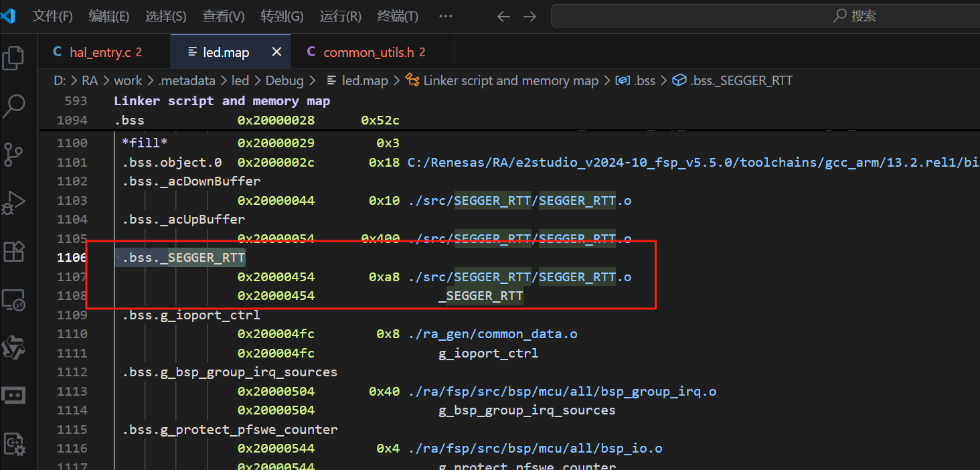Click the Debug breadcrumb segment
This screenshot has height=470, width=980.
pyautogui.click(x=284, y=81)
